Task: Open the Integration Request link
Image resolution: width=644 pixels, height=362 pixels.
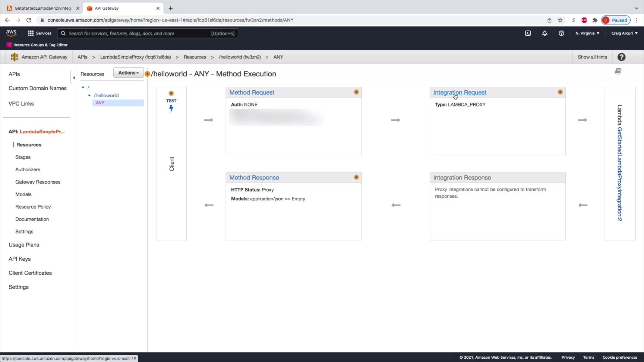Action: pyautogui.click(x=460, y=92)
